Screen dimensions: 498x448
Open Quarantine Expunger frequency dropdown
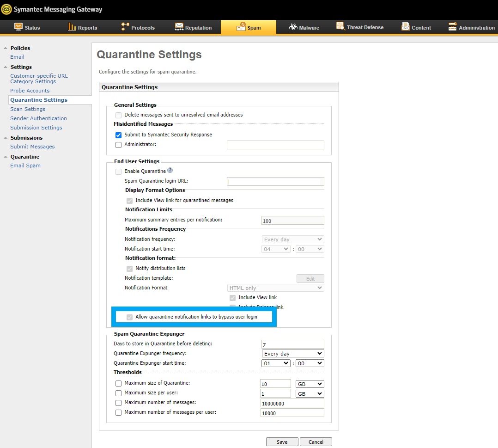pos(292,354)
